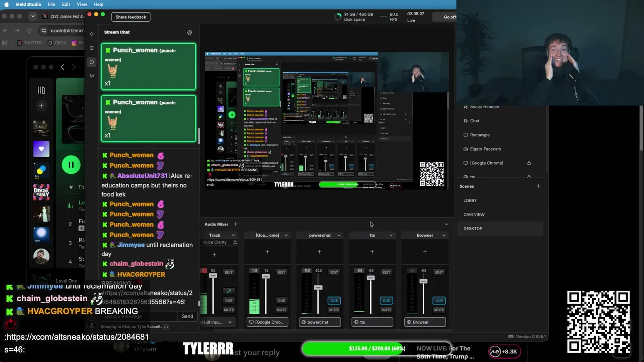The height and width of the screenshot is (362, 644).
Task: Add effect to the powerchat track
Action: point(319,252)
